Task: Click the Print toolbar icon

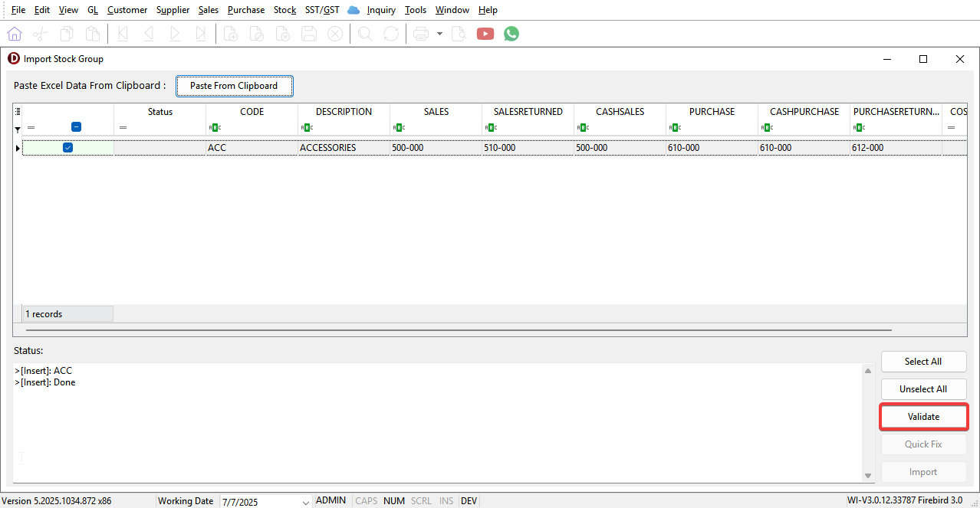Action: click(421, 34)
